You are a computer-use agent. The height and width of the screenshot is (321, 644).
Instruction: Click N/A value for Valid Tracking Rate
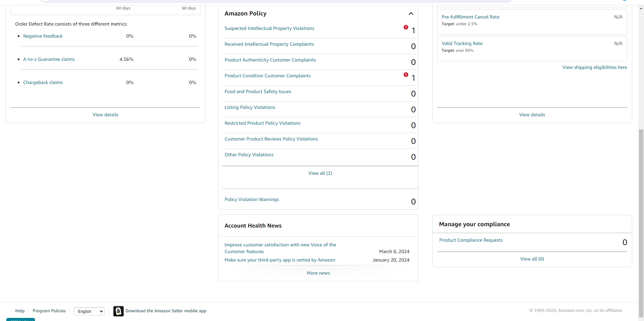click(x=618, y=43)
